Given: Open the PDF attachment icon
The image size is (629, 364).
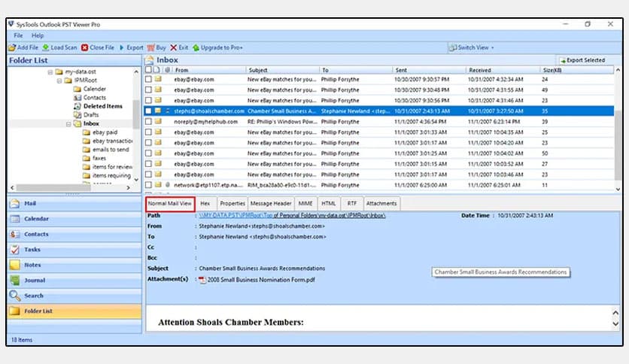Looking at the screenshot, I should 202,280.
